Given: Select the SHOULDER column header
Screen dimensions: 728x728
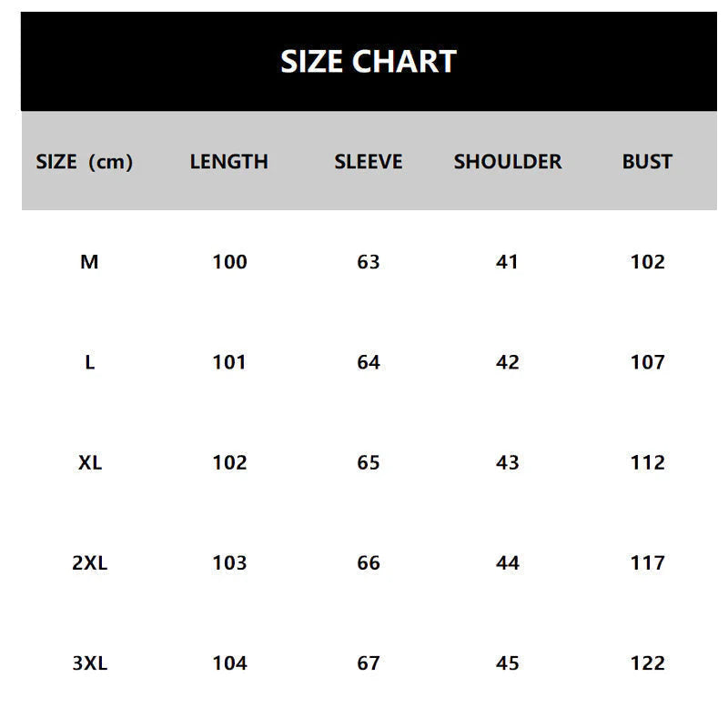Looking at the screenshot, I should 508,162.
